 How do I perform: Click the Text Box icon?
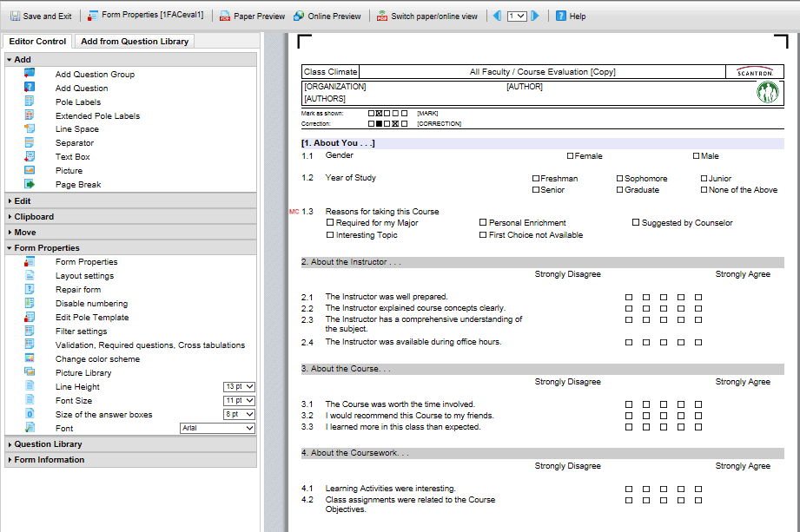coord(30,156)
